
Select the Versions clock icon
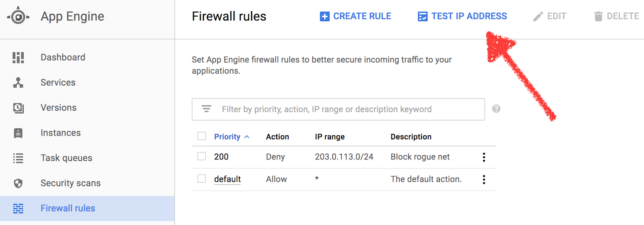point(18,108)
